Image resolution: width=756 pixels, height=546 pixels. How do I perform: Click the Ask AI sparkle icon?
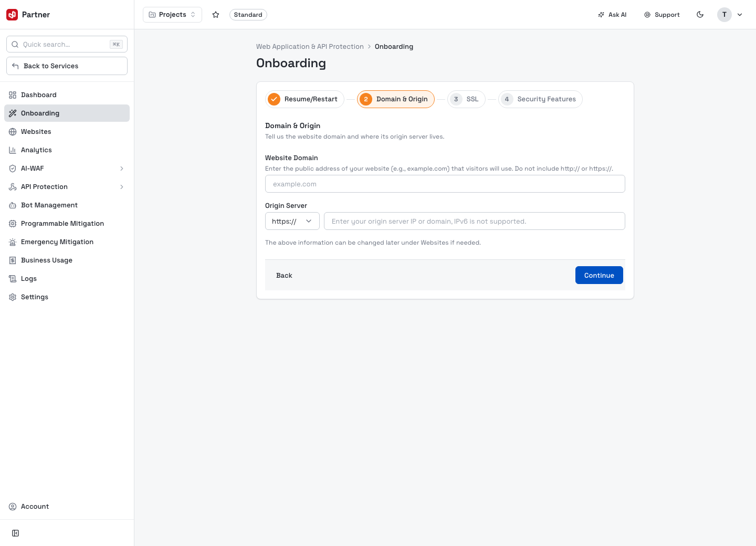pyautogui.click(x=601, y=15)
